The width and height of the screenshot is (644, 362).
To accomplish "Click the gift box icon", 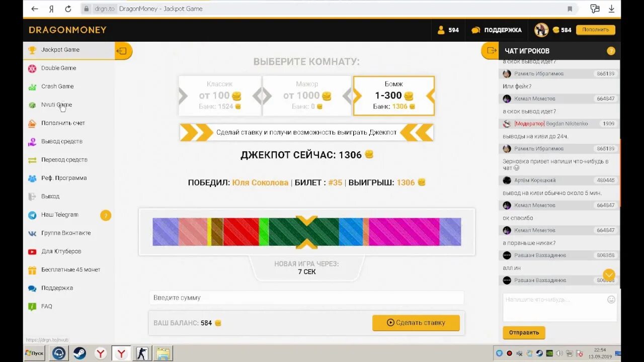I will click(32, 270).
